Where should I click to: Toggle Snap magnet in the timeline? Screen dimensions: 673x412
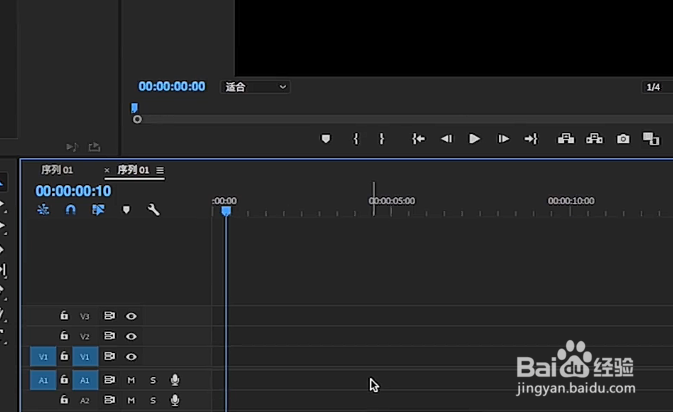(70, 209)
